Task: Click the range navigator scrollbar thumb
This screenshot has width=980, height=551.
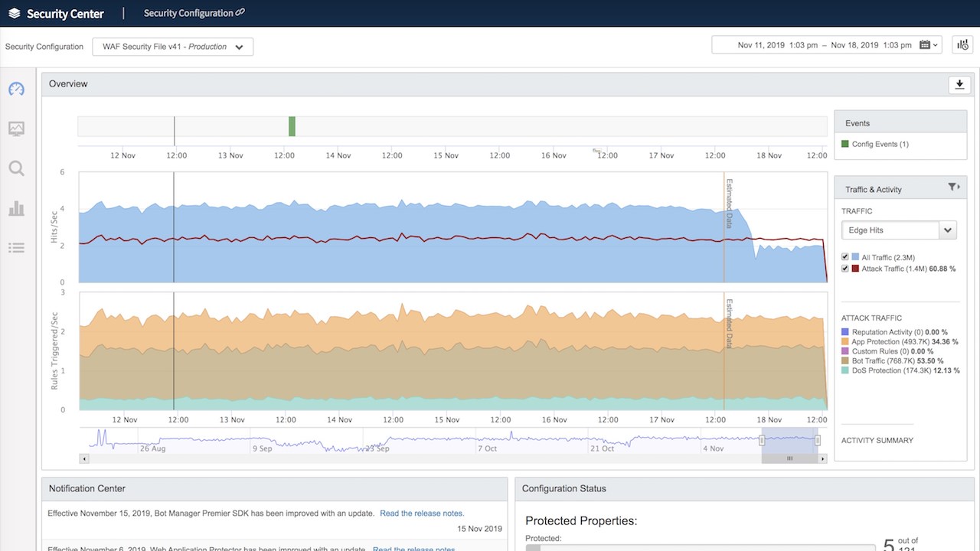Action: click(x=789, y=458)
